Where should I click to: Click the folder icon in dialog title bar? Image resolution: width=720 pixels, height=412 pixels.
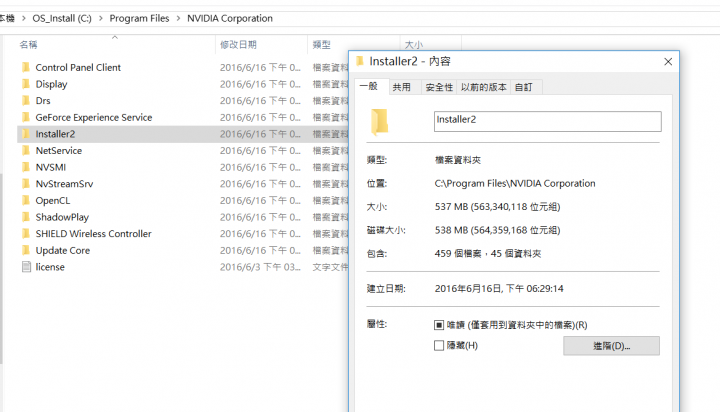[360, 61]
